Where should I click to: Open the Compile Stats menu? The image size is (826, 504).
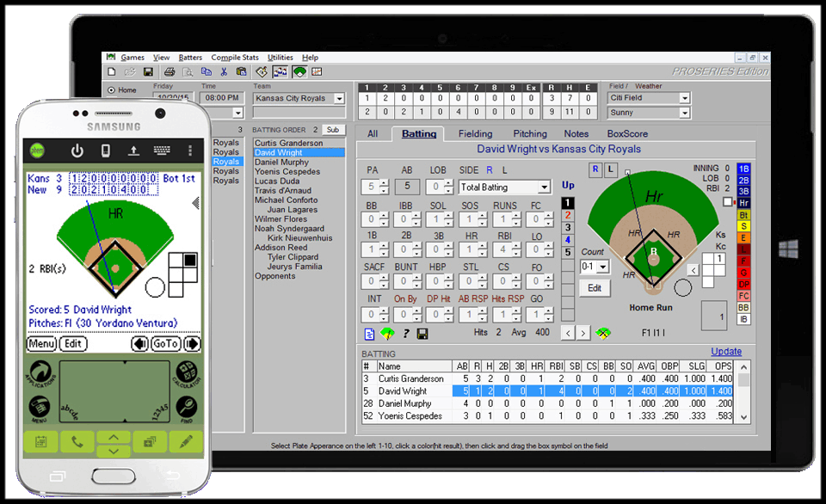pyautogui.click(x=235, y=58)
